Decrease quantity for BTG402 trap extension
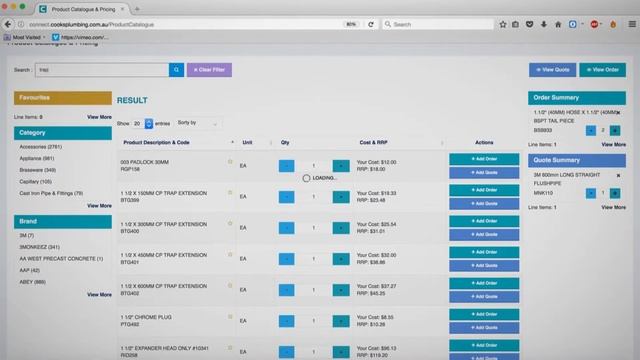 pyautogui.click(x=287, y=290)
